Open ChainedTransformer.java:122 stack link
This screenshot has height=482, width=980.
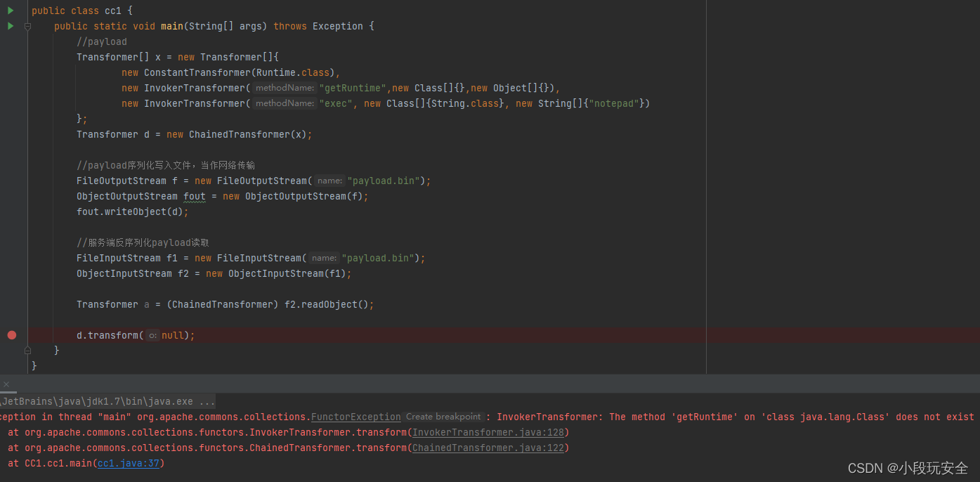pyautogui.click(x=488, y=448)
